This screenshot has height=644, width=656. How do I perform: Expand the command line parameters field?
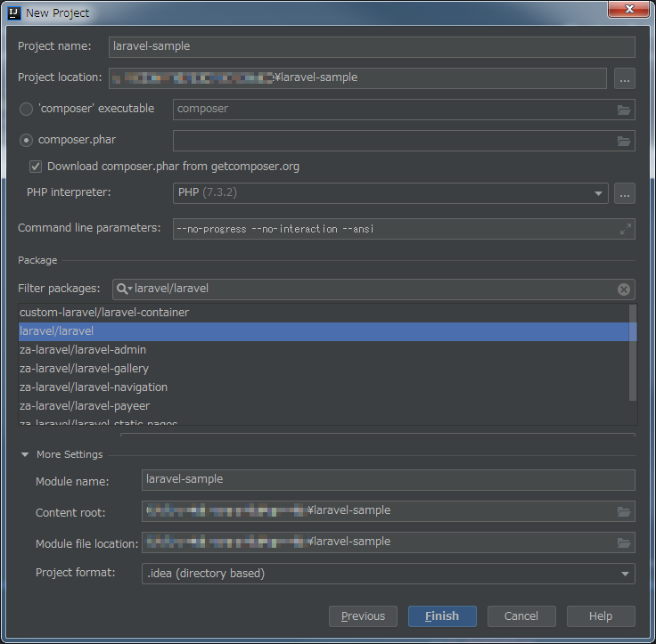pyautogui.click(x=626, y=229)
